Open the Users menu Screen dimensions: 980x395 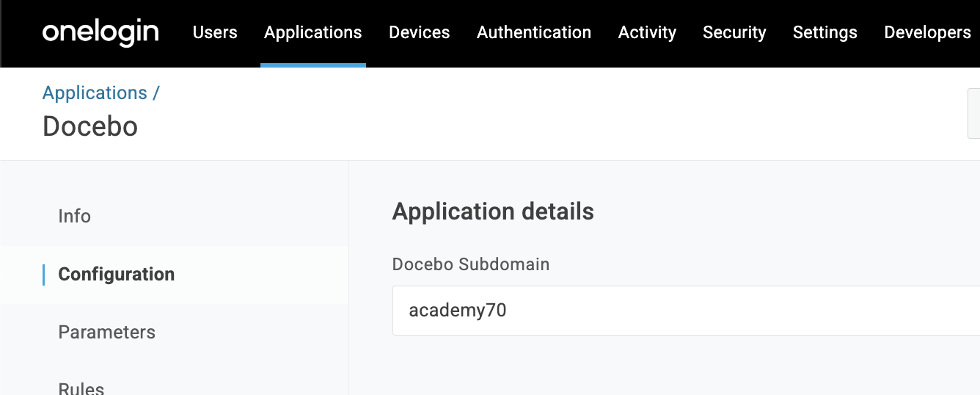[215, 33]
